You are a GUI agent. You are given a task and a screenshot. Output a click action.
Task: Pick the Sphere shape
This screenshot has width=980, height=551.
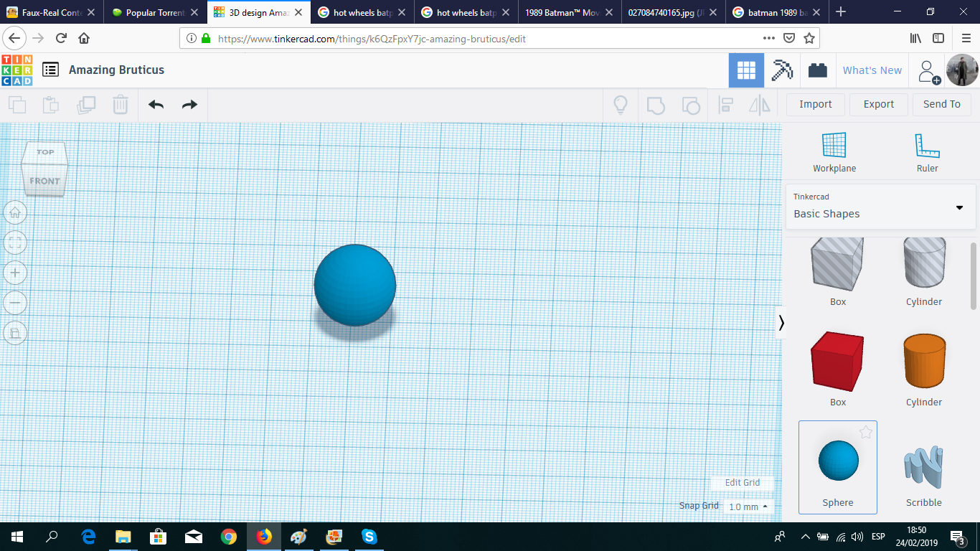point(838,467)
